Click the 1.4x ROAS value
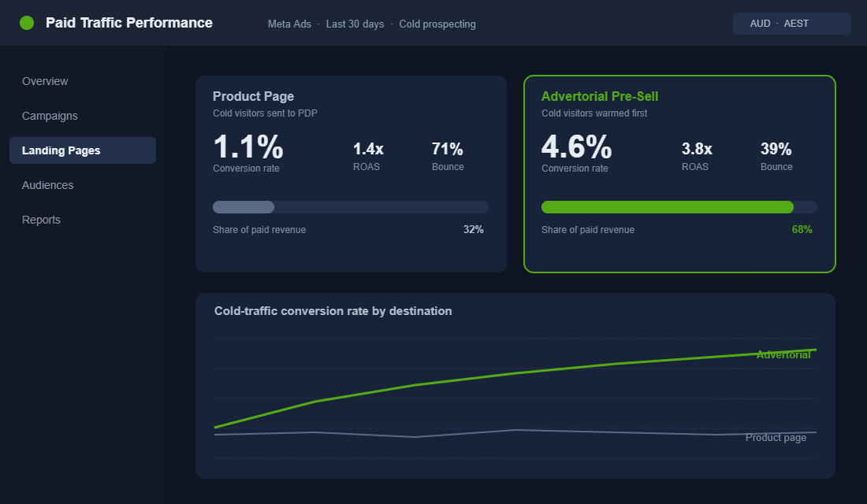Viewport: 867px width, 504px height. (x=368, y=149)
